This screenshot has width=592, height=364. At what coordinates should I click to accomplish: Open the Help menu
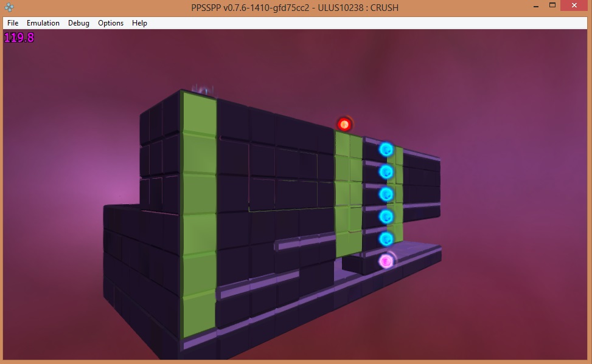tap(139, 23)
